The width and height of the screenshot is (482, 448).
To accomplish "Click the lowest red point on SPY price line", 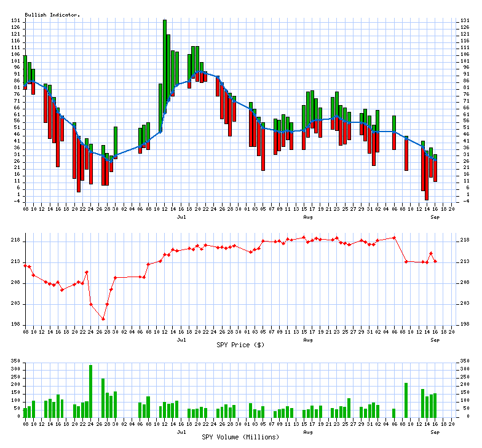I will (x=103, y=319).
